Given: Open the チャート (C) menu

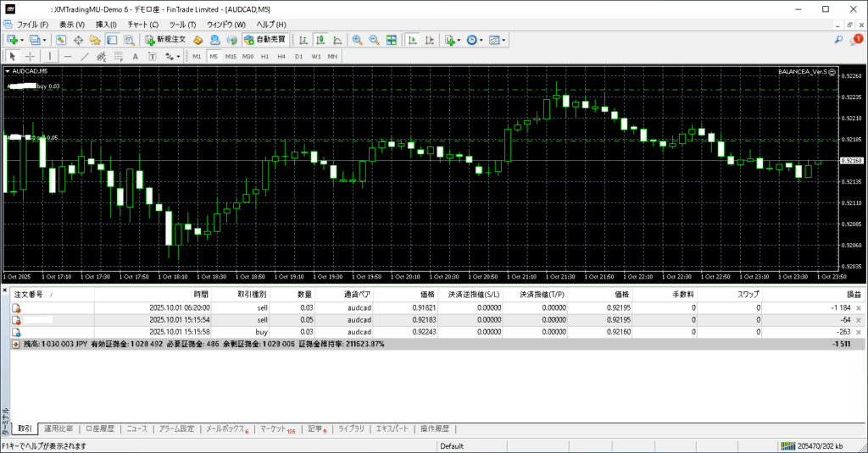Looking at the screenshot, I should 142,25.
